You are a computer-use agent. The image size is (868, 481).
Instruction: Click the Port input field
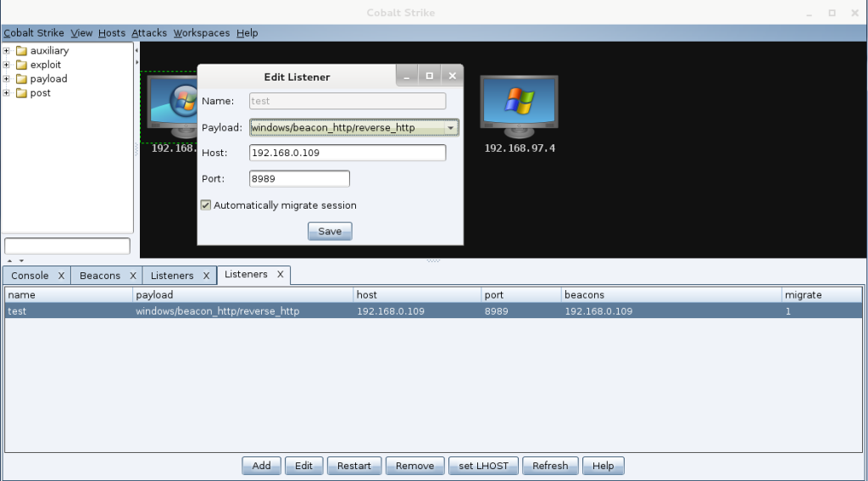tap(299, 178)
